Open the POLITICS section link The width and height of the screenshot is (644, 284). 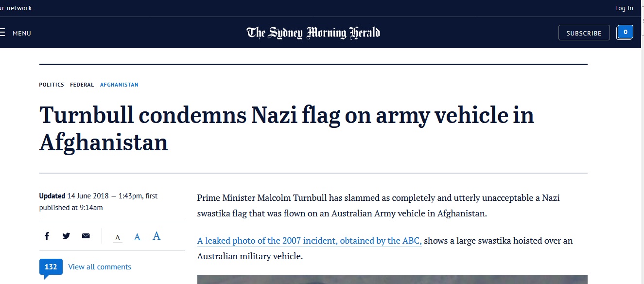tap(52, 85)
